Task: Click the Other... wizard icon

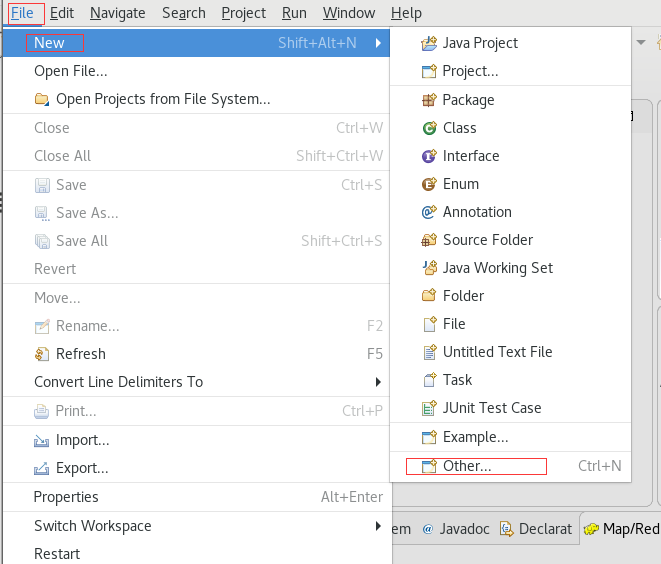Action: click(x=429, y=466)
